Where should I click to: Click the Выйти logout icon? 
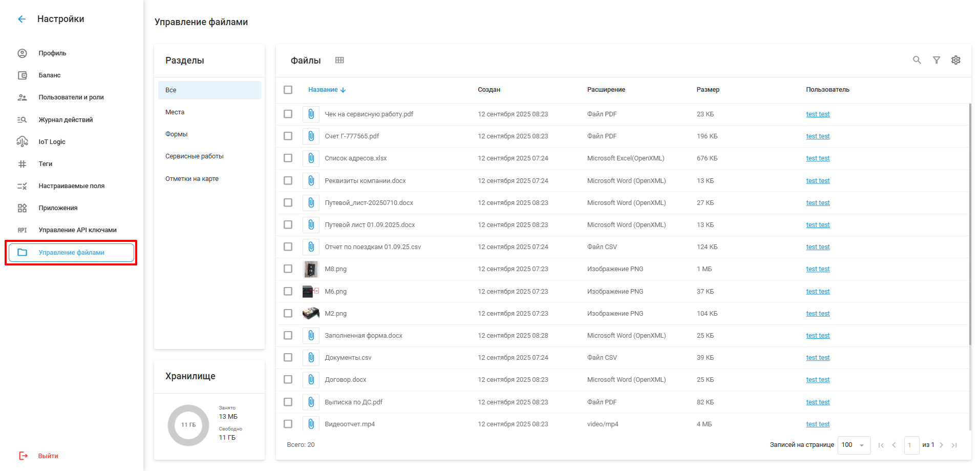(x=23, y=456)
